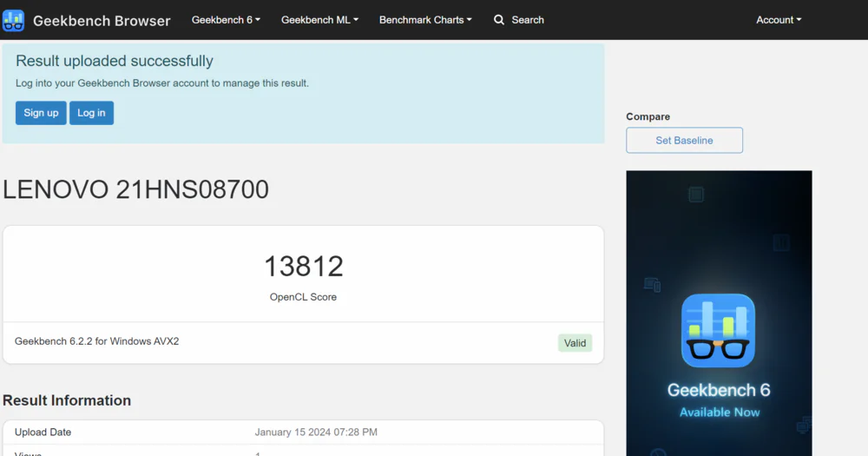Click the Upload Date label
Screen dimensions: 868x456
(x=43, y=433)
